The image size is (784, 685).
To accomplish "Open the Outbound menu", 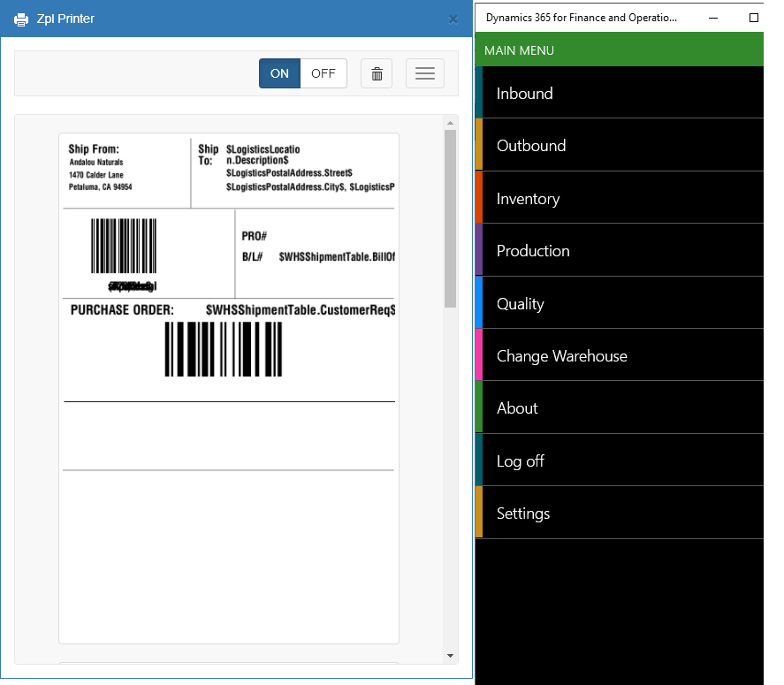I will click(619, 145).
